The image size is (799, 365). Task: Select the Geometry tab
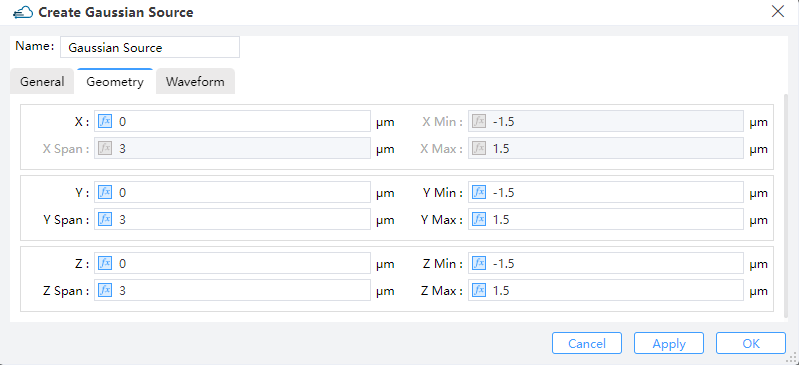[115, 82]
